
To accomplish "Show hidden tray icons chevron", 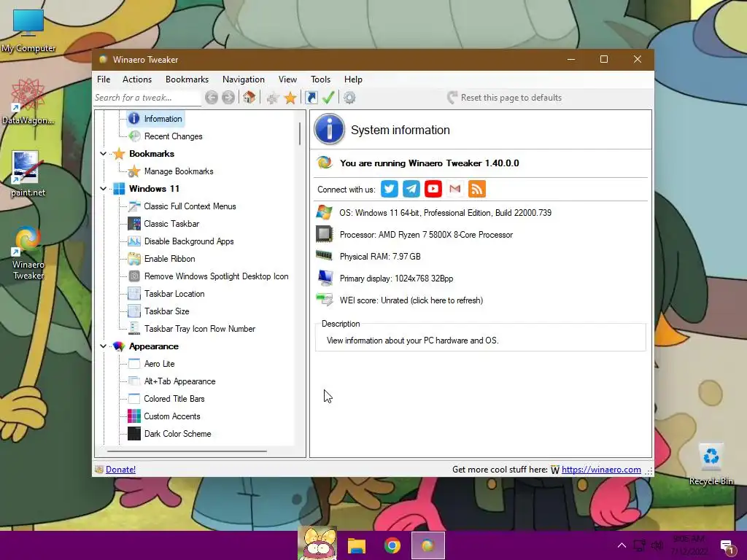I will click(622, 545).
